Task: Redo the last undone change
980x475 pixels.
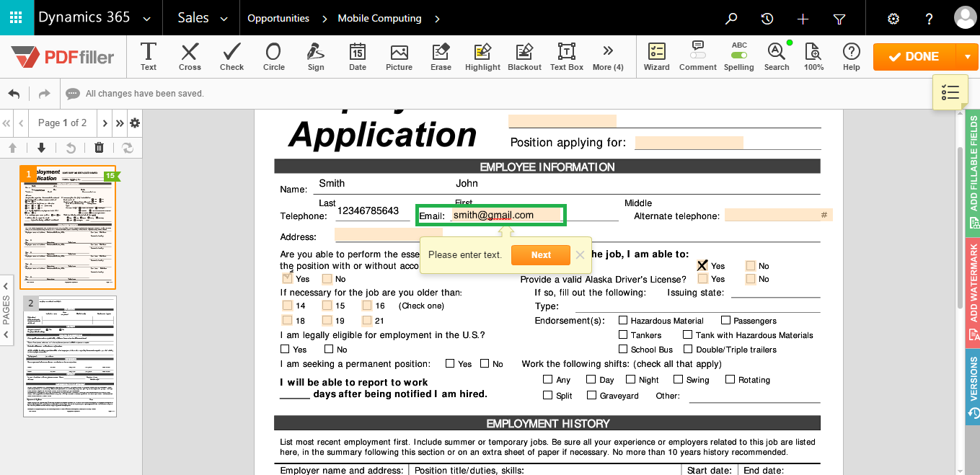Action: point(44,94)
